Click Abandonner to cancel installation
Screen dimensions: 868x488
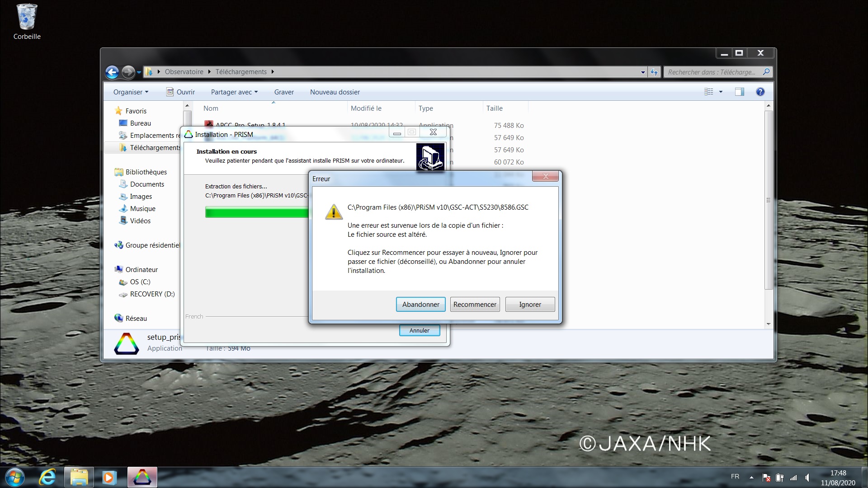click(x=420, y=304)
